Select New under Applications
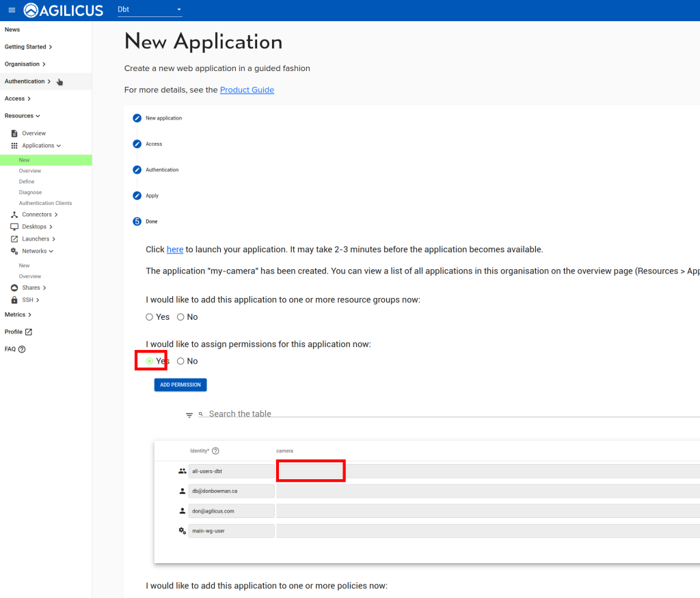Screen dimensions: 700x598 (x=24, y=160)
